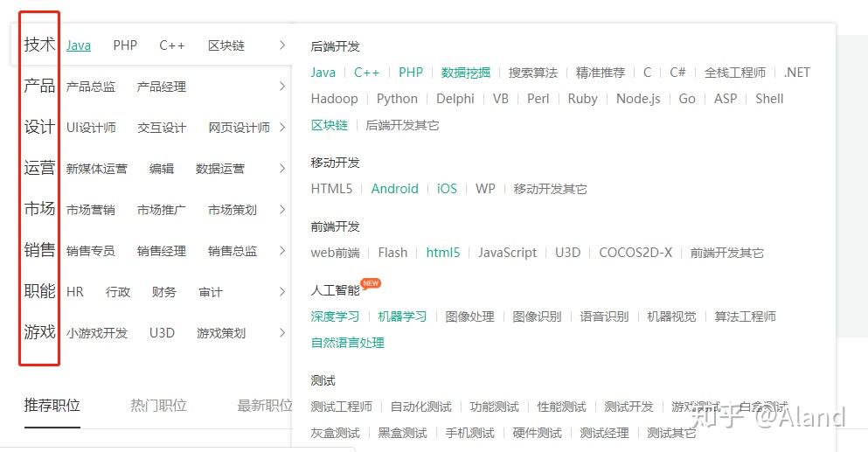Expand the 游戏 category chevron arrow
Viewport: 868px width, 452px height.
[282, 332]
